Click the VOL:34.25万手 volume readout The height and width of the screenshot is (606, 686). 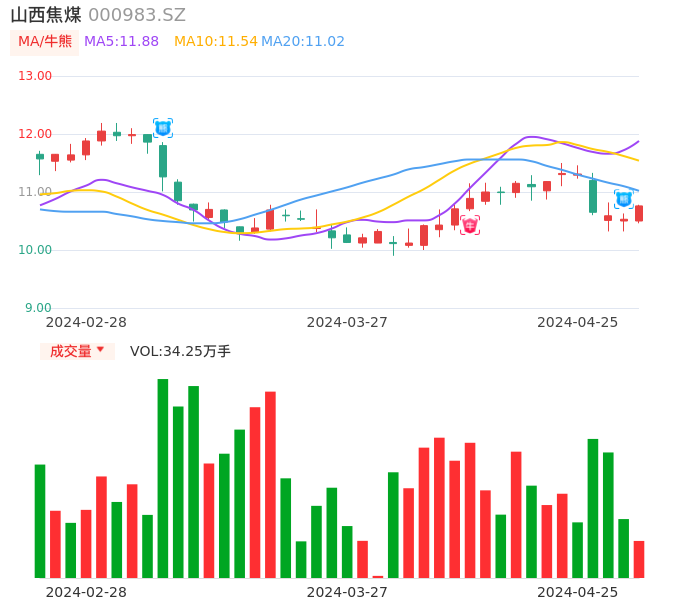[180, 351]
